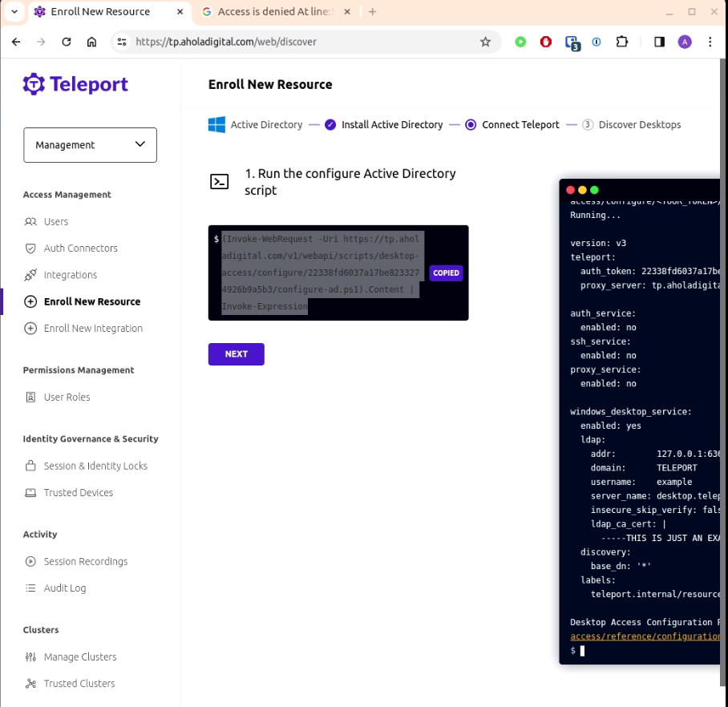Image resolution: width=728 pixels, height=707 pixels.
Task: Close the Enroll New Resource tab
Action: click(180, 11)
